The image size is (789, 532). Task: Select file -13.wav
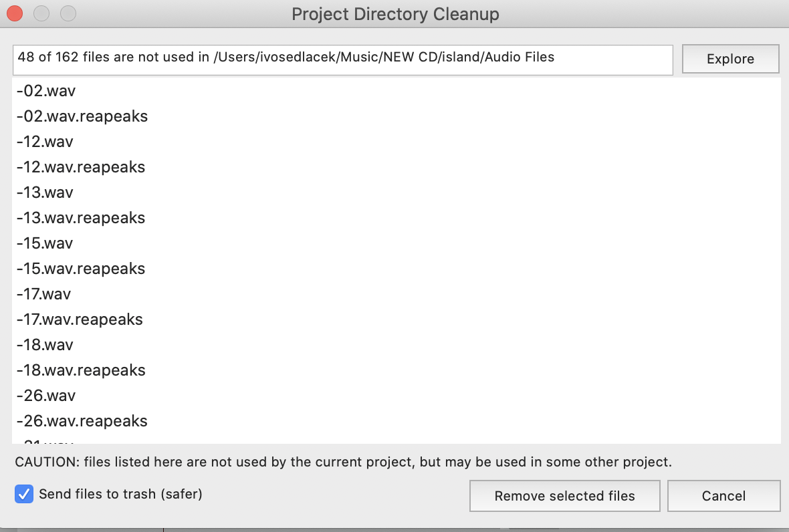tap(45, 192)
